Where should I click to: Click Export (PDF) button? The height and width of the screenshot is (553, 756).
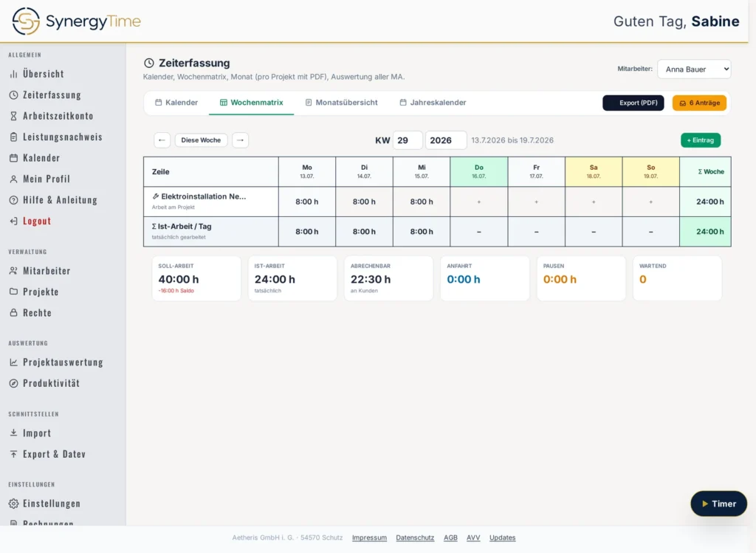[x=633, y=103]
